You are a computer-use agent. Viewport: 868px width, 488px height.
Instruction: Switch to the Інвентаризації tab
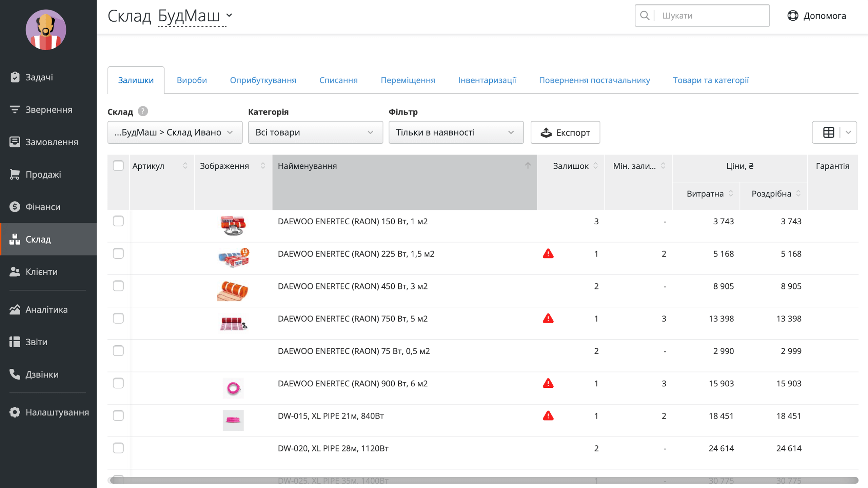click(487, 80)
